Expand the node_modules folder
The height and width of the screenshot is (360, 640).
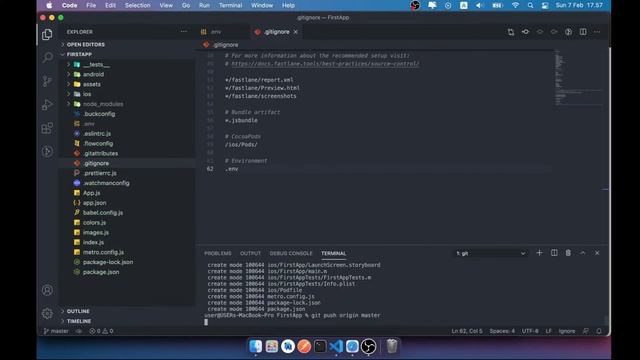(x=103, y=104)
